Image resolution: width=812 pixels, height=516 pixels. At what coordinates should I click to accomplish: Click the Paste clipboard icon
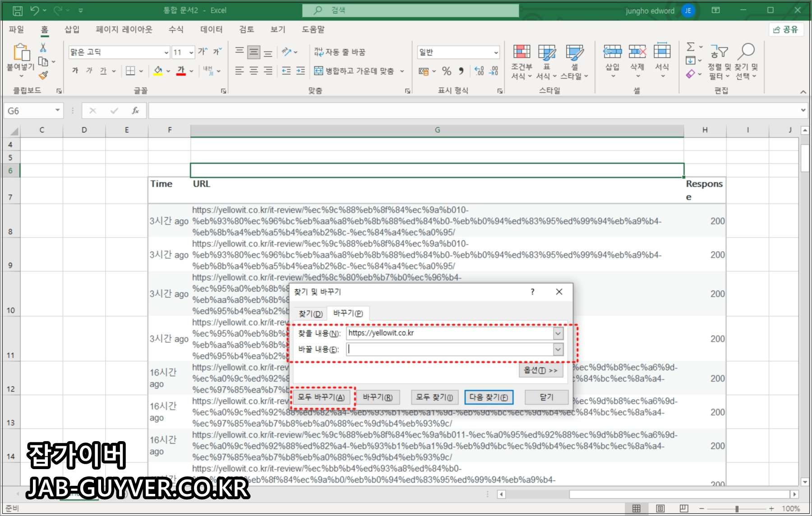tap(21, 52)
